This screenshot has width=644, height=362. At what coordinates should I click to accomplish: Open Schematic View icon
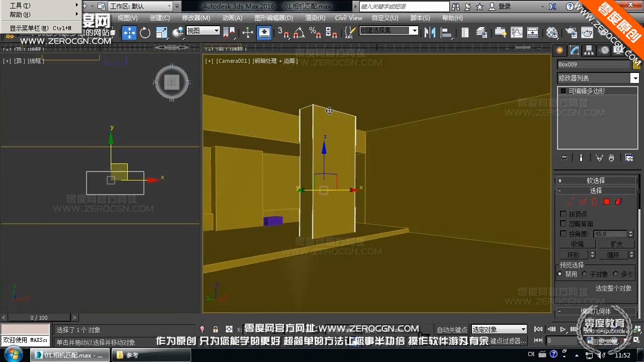click(533, 33)
